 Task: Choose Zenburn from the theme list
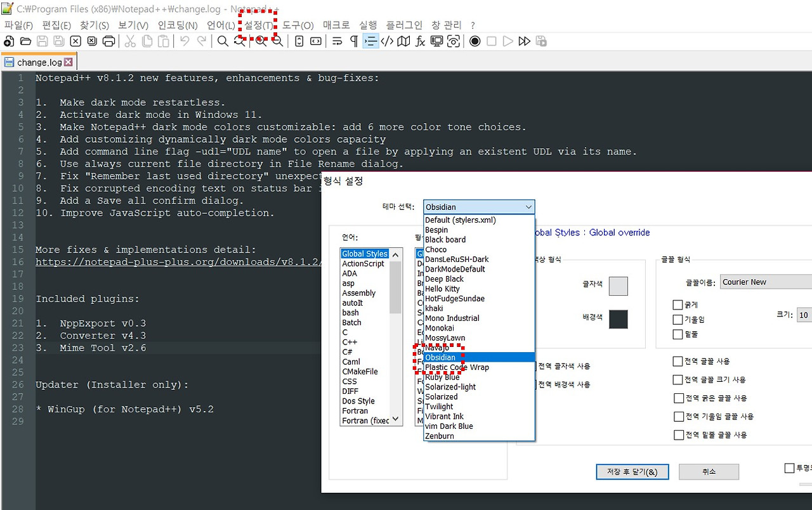[479, 436]
